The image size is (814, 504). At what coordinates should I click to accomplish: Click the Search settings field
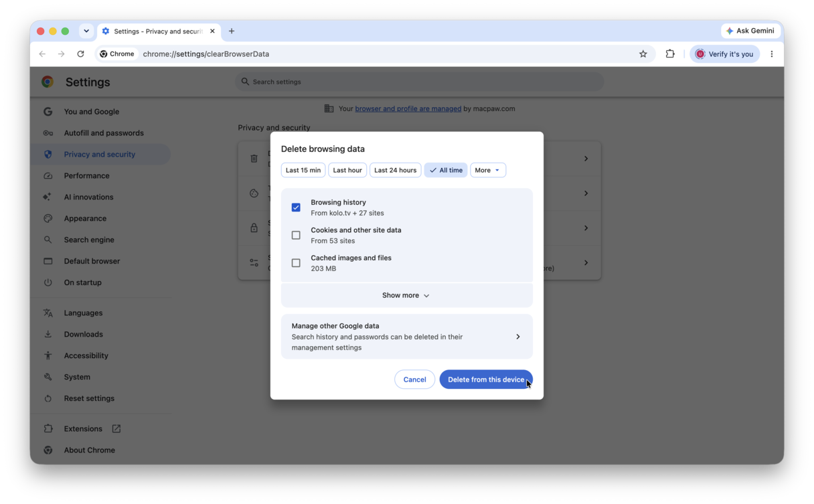[x=420, y=82]
